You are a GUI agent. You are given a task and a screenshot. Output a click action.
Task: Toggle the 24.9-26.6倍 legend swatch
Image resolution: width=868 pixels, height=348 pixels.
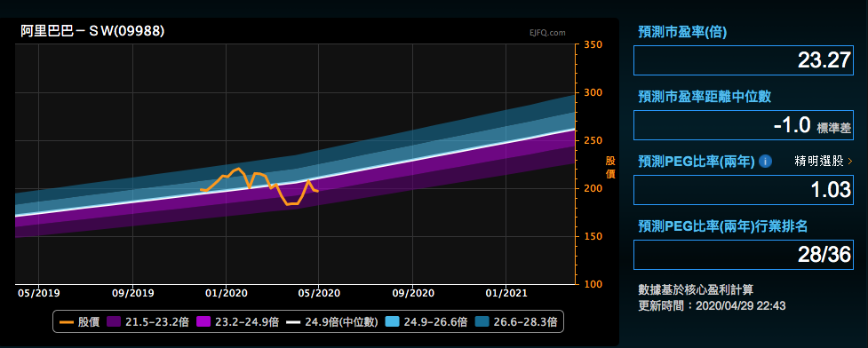(x=393, y=322)
